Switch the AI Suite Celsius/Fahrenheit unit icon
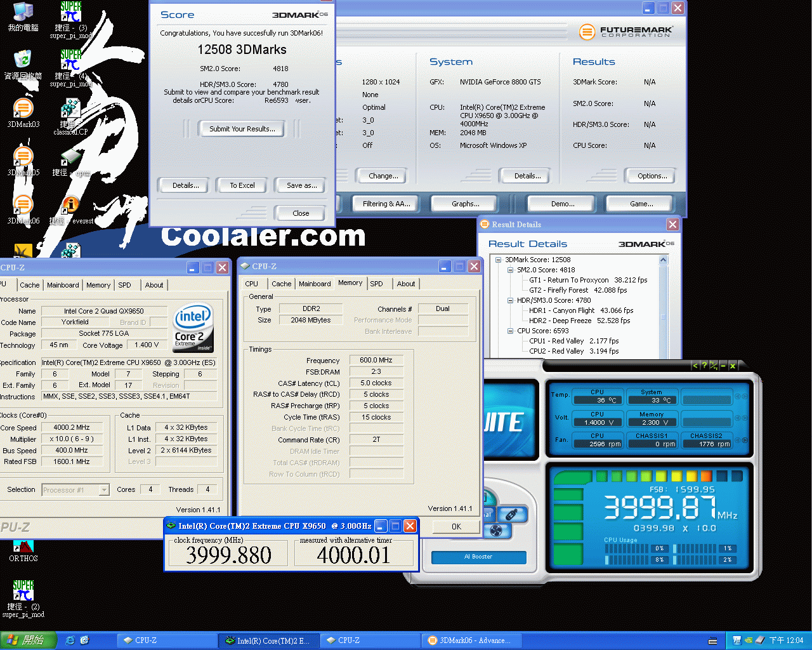Viewport: 812px width, 650px height. tap(714, 366)
